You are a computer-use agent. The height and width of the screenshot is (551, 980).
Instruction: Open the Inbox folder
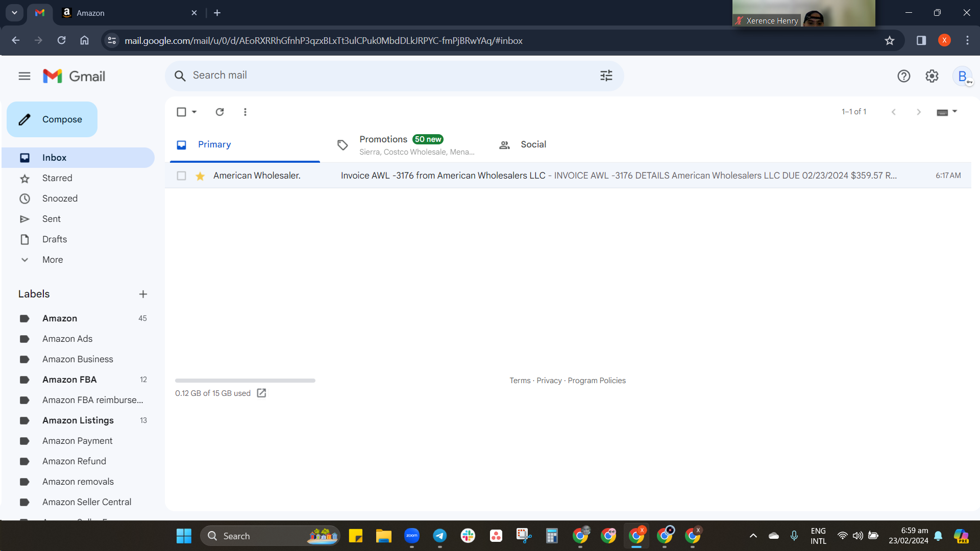pos(79,158)
